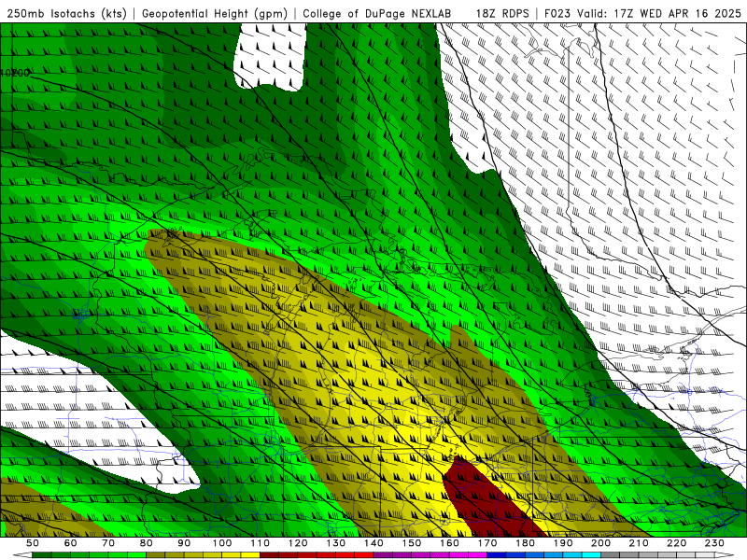This screenshot has height=560, width=747.
Task: Click the white low-wind pocket at the map's top
Action: (270, 57)
